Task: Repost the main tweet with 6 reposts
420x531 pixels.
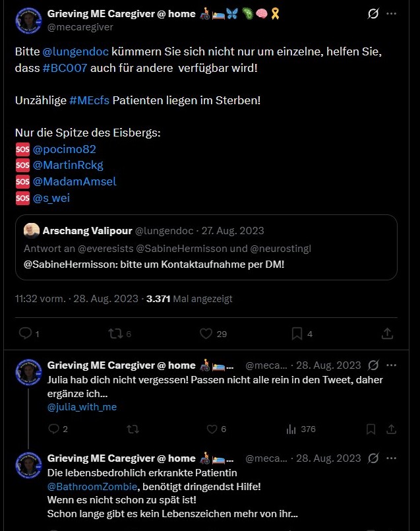Action: tap(116, 334)
